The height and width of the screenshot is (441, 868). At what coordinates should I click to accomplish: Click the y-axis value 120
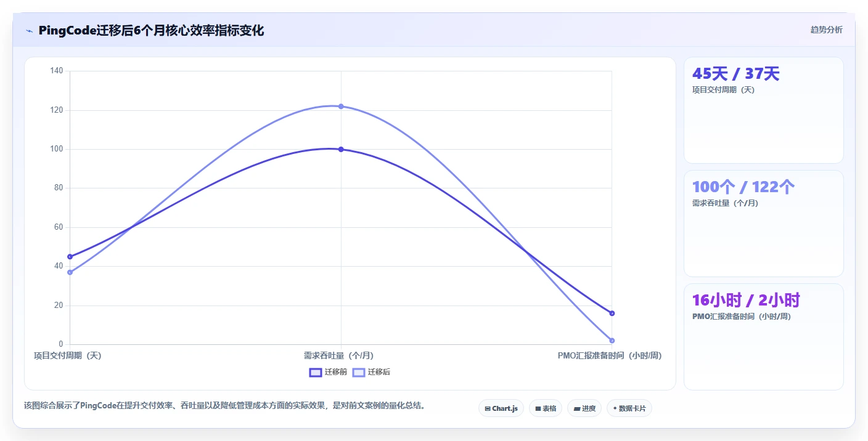tap(57, 110)
